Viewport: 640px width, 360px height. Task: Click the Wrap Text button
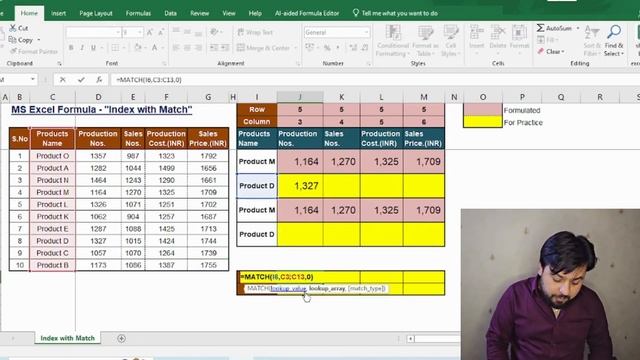(255, 32)
